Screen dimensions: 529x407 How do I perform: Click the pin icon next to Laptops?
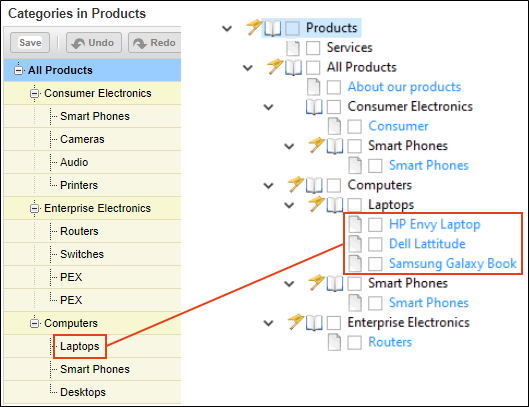[317, 204]
